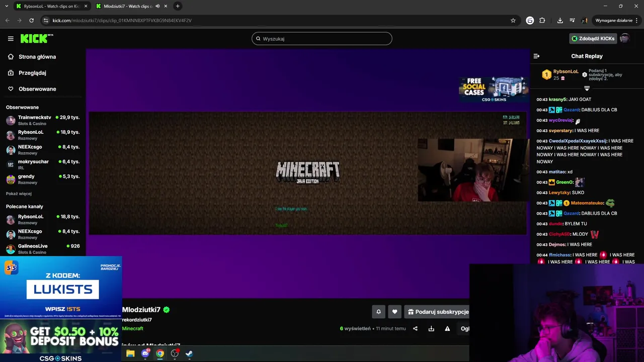Click CichyASD username in chat
This screenshot has height=362, width=644.
(x=559, y=234)
